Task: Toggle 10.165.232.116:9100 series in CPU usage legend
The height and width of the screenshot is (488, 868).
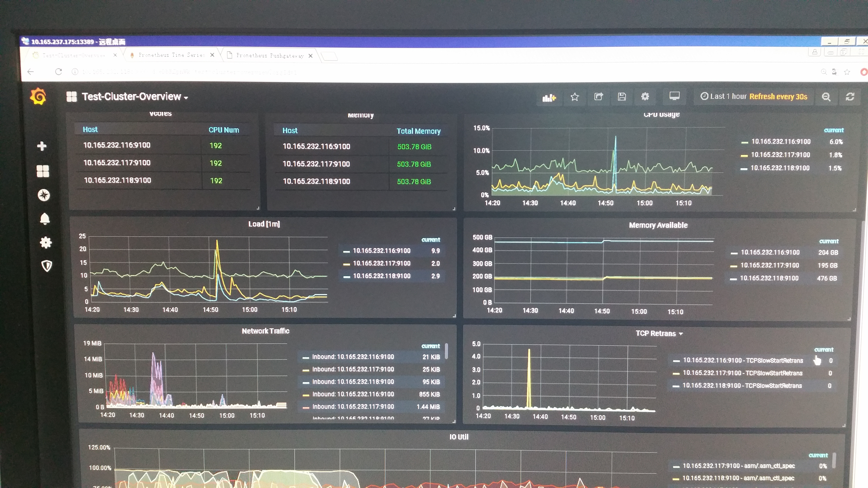Action: point(781,142)
